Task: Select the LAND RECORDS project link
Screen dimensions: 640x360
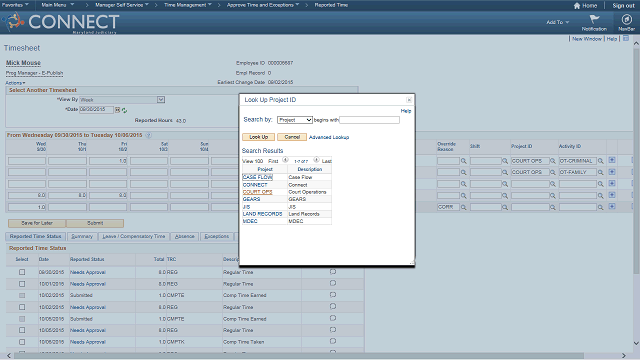Action: [x=262, y=214]
